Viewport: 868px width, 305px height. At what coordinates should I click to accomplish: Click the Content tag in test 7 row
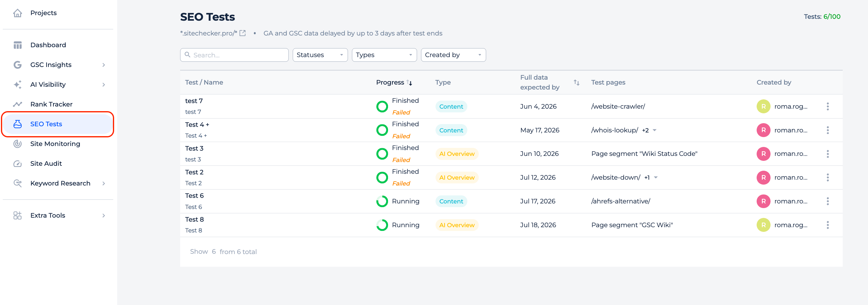pos(451,107)
